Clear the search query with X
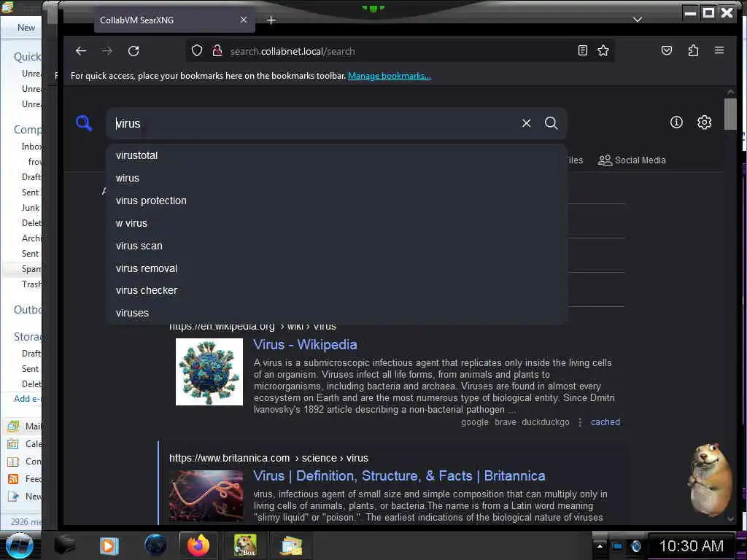The image size is (747, 560). point(526,123)
